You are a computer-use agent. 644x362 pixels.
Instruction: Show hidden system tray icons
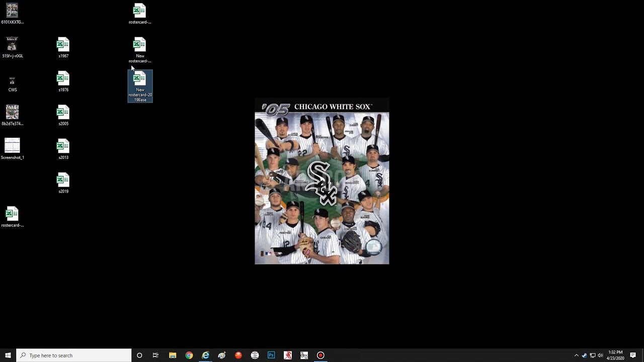[x=577, y=355]
